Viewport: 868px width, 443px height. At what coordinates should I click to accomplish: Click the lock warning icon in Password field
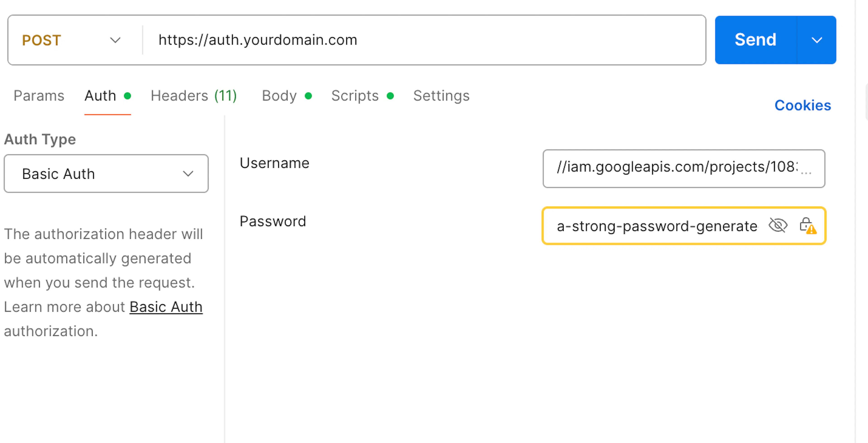pyautogui.click(x=808, y=226)
